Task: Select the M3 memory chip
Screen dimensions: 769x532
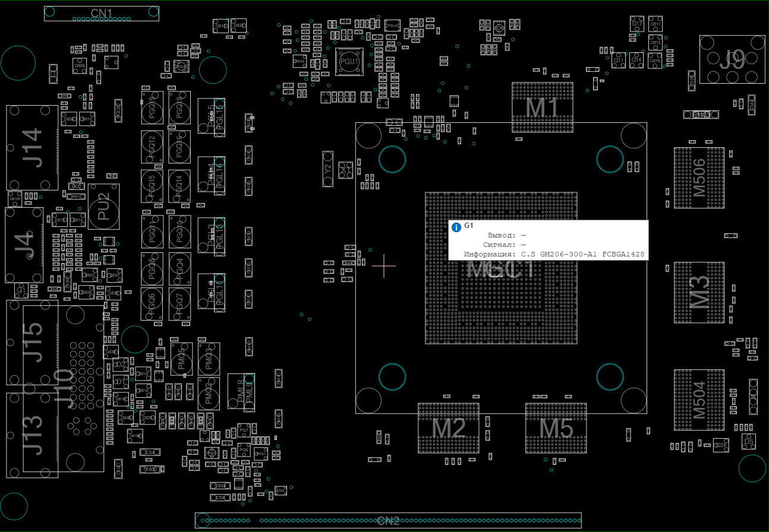Action: 699,292
